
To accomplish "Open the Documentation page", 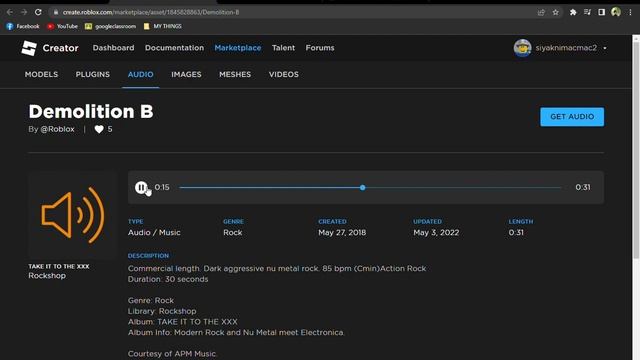I will coord(174,48).
